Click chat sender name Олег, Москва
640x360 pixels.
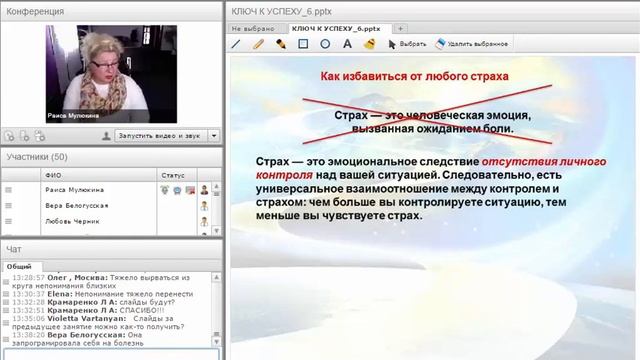click(78, 278)
